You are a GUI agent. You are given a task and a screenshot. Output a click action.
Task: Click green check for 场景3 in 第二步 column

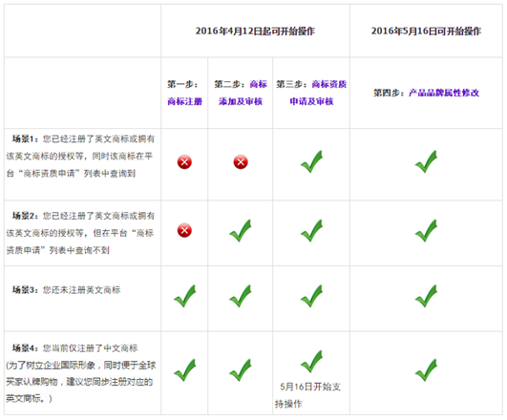click(241, 296)
